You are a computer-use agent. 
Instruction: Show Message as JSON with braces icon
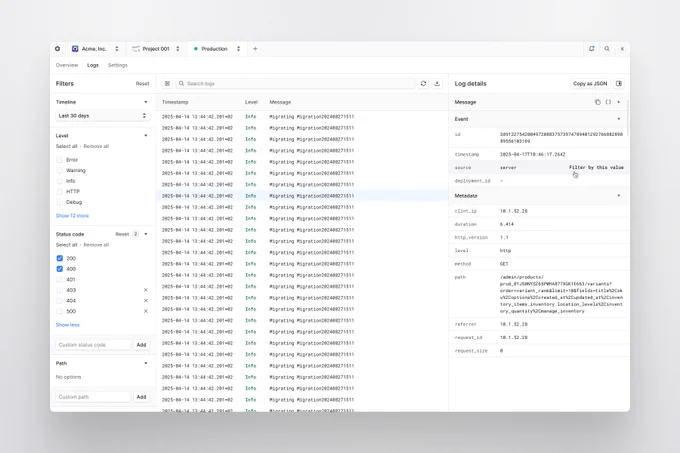point(608,102)
